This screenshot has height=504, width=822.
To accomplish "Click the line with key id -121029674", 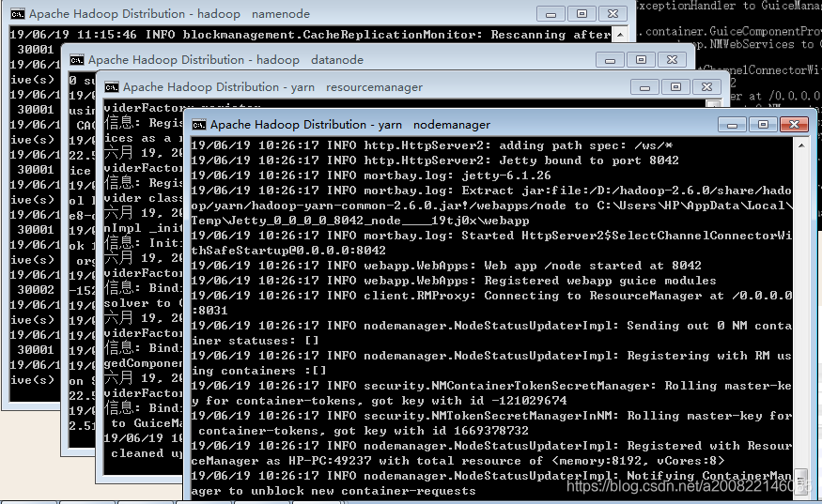I will pyautogui.click(x=379, y=401).
